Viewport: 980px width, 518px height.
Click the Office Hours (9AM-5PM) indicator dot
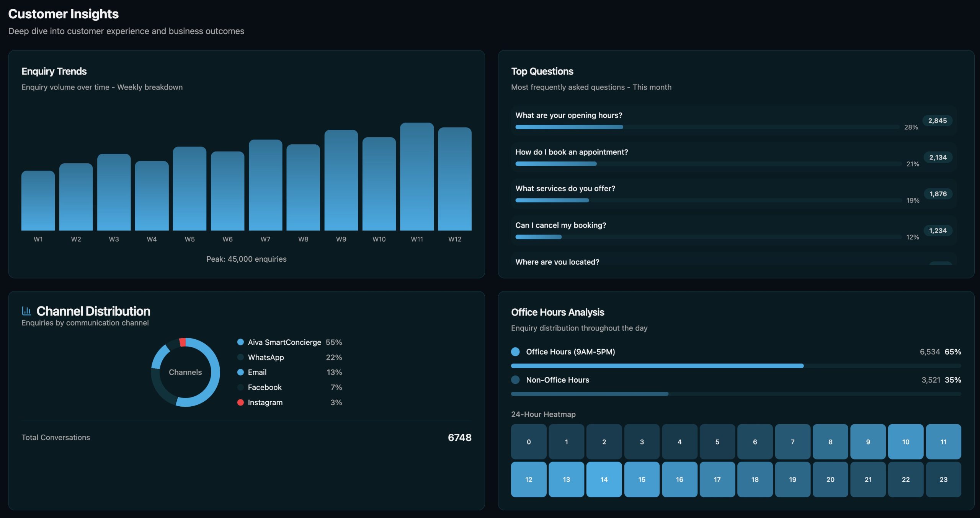pos(515,352)
